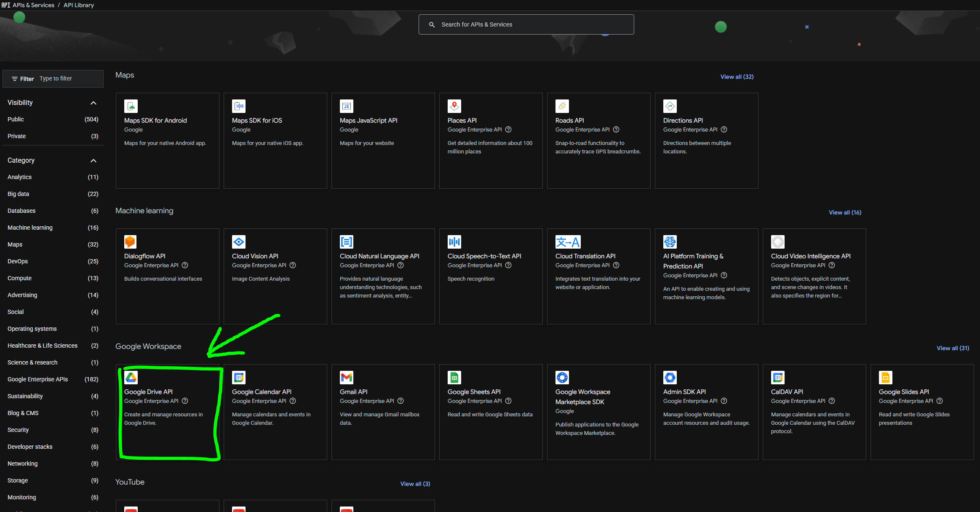Enable the Machine learning category filter
The height and width of the screenshot is (512, 980).
click(29, 228)
